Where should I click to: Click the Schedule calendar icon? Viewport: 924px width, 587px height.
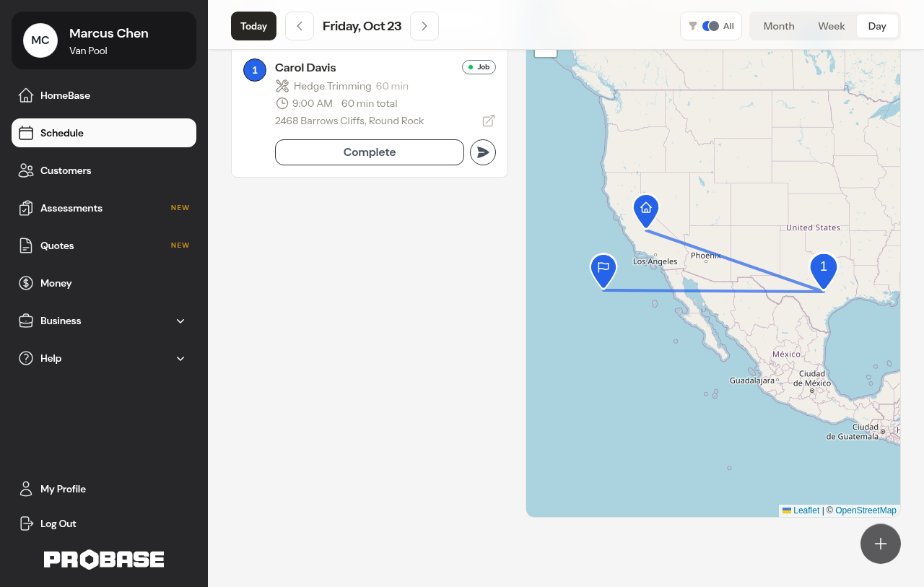pos(26,133)
